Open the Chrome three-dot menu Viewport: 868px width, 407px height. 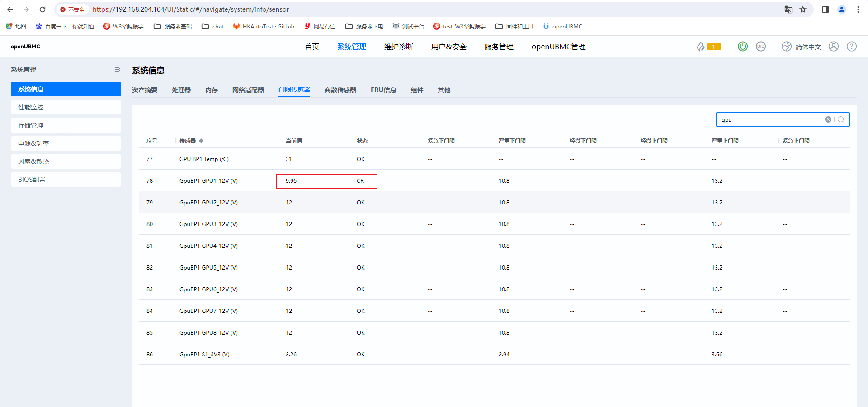pyautogui.click(x=858, y=9)
